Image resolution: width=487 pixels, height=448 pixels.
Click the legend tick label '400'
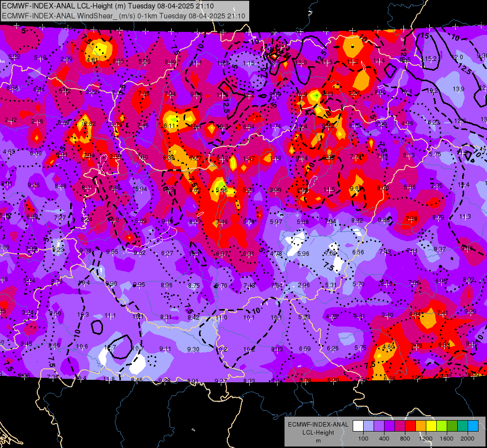pyautogui.click(x=384, y=439)
